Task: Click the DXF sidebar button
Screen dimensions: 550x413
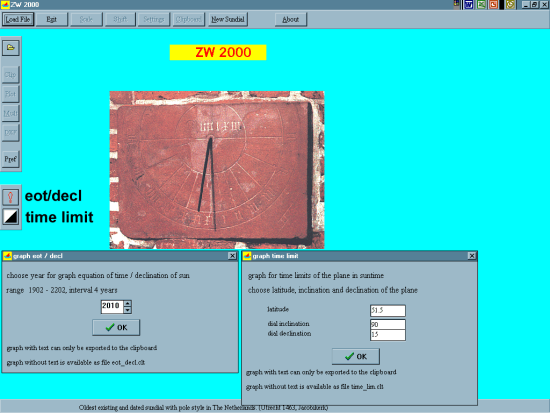Action: pos(11,133)
